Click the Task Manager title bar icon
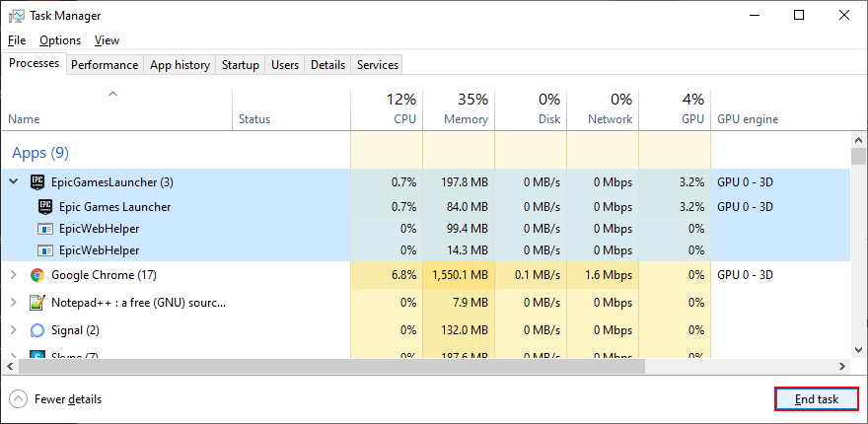868x424 pixels. [16, 16]
